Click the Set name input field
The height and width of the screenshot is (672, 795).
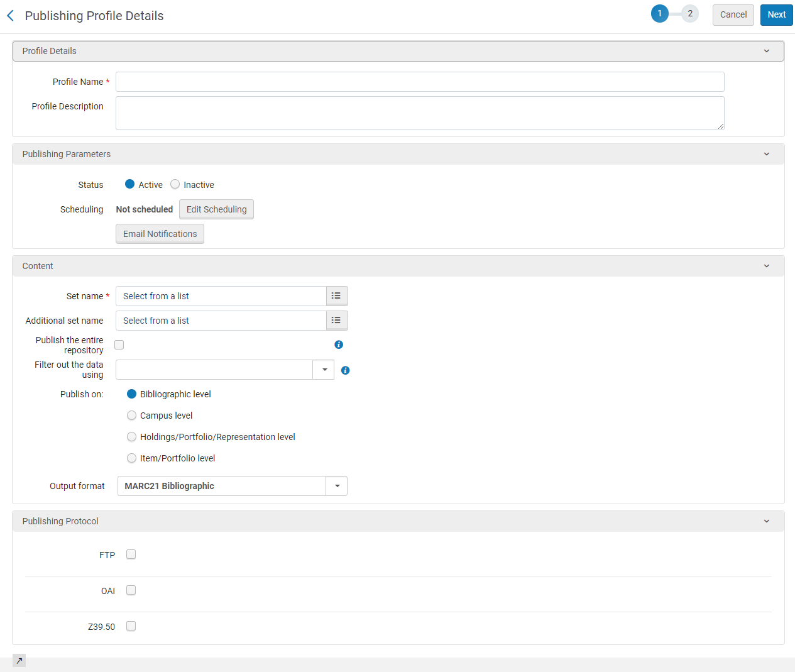[221, 296]
